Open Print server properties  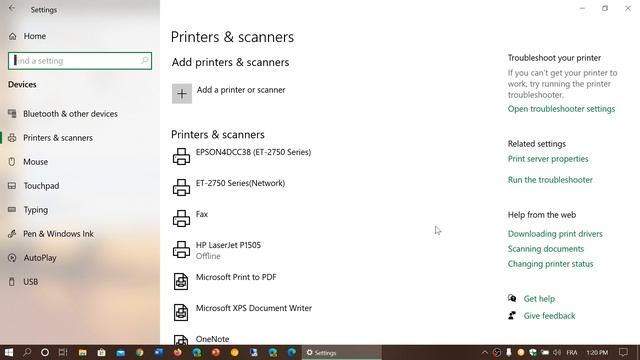(x=548, y=159)
